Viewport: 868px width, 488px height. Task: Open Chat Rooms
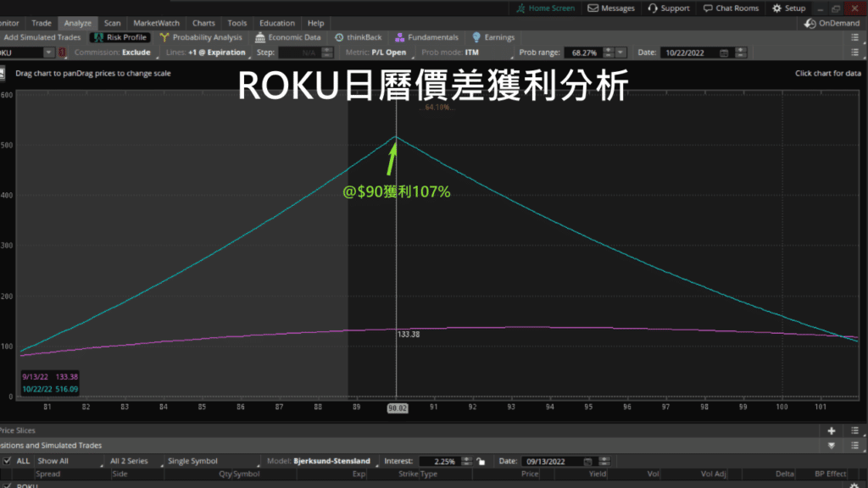[731, 8]
